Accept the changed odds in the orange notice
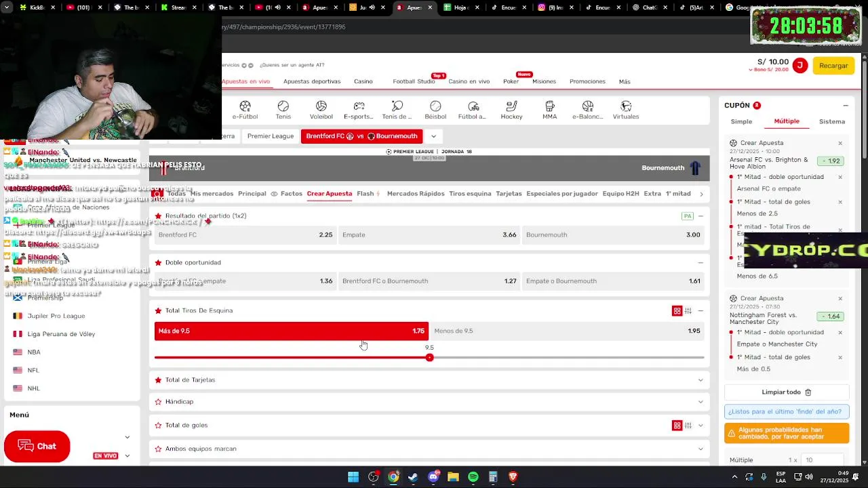 click(x=787, y=433)
